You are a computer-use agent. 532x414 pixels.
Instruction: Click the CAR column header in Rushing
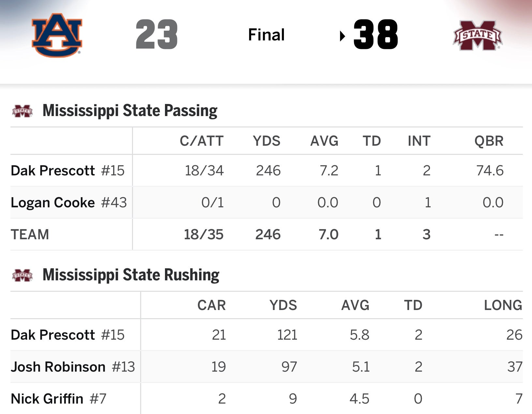pos(211,305)
